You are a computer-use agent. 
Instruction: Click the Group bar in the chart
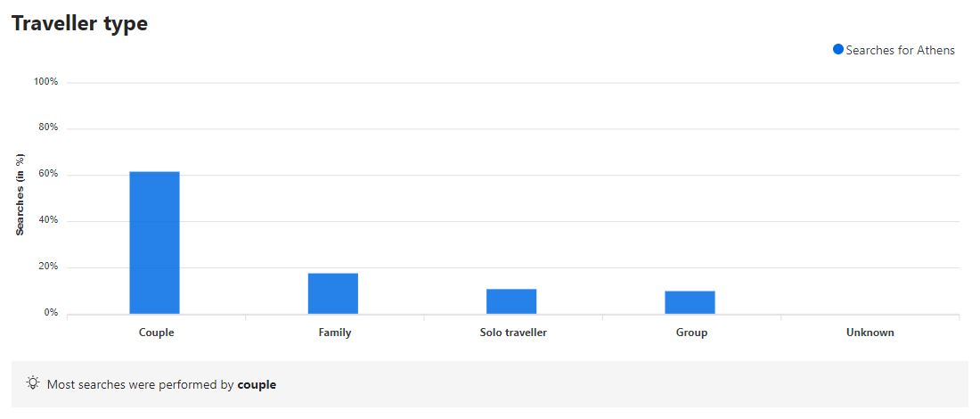tap(690, 302)
